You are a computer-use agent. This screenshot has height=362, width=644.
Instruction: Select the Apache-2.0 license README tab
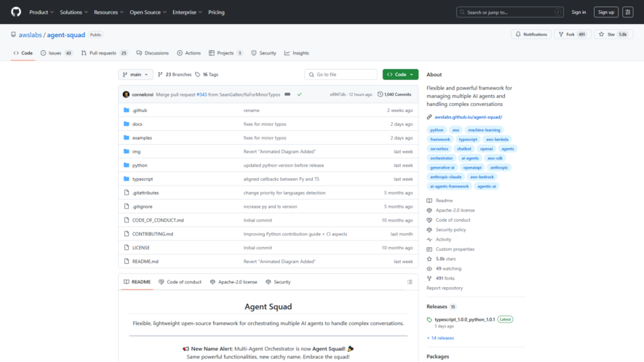tap(234, 282)
